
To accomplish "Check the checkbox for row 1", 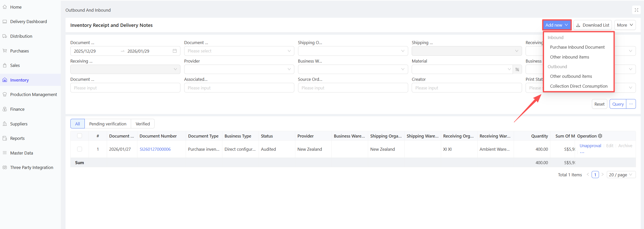I will [x=79, y=149].
